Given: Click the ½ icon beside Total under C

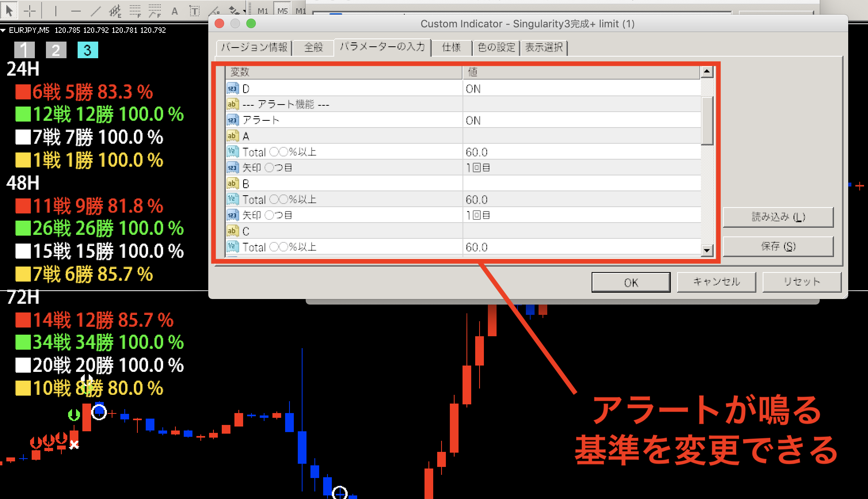Looking at the screenshot, I should pyautogui.click(x=232, y=247).
